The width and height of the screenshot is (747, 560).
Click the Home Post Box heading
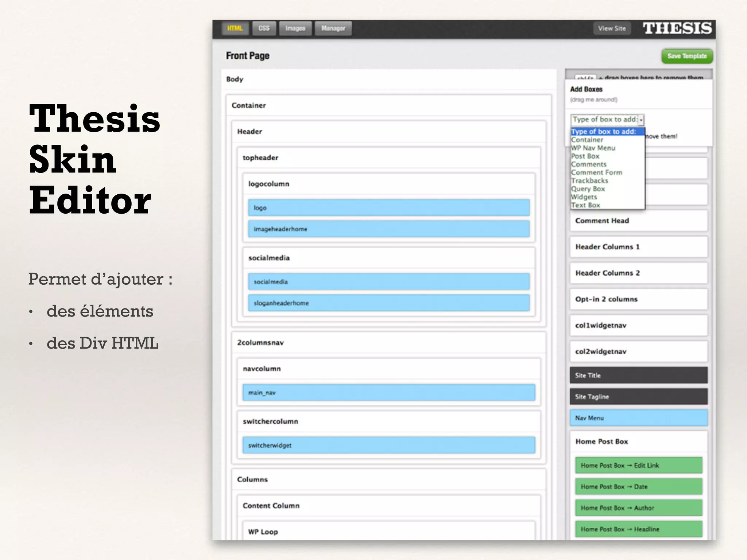click(602, 442)
